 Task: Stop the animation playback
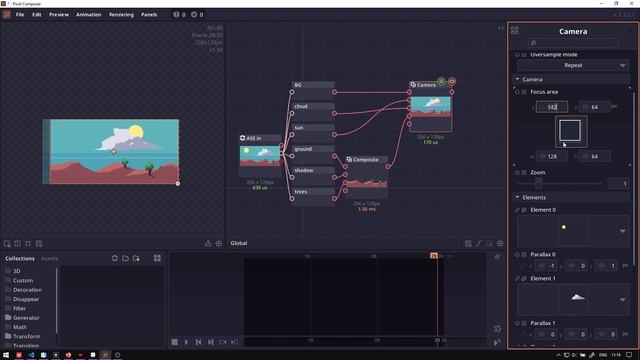tap(175, 342)
